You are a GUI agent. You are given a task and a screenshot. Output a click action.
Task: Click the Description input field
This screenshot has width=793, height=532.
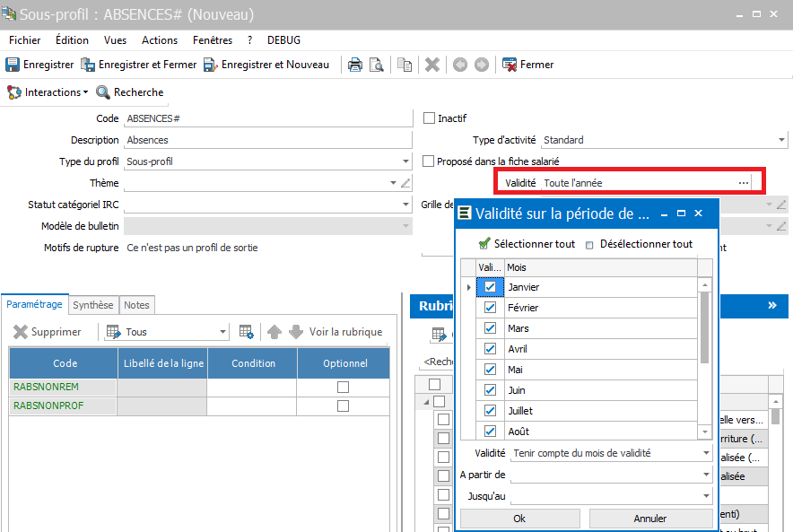coord(268,140)
